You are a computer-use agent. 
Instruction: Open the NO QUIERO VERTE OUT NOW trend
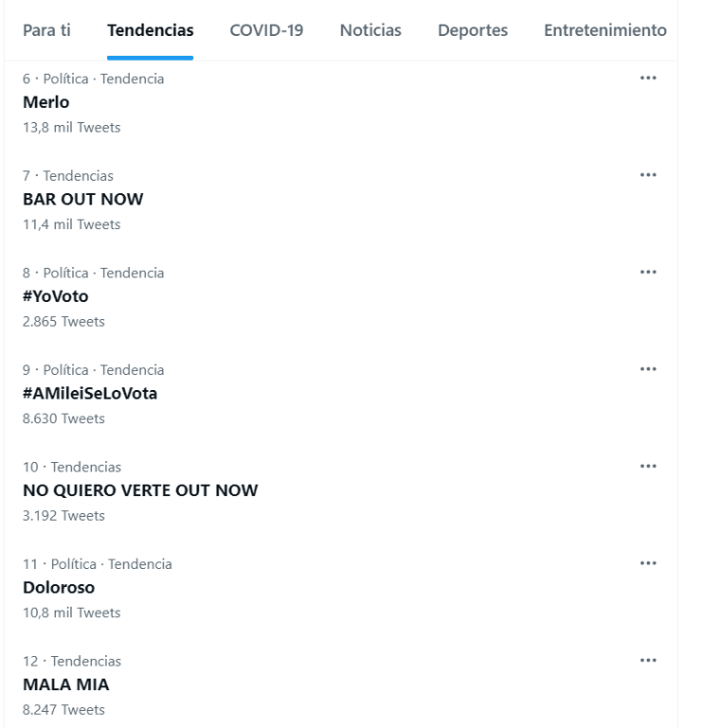click(139, 490)
